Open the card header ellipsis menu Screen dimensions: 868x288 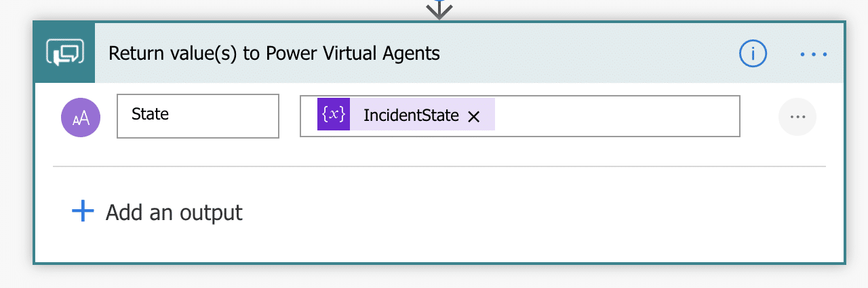814,53
